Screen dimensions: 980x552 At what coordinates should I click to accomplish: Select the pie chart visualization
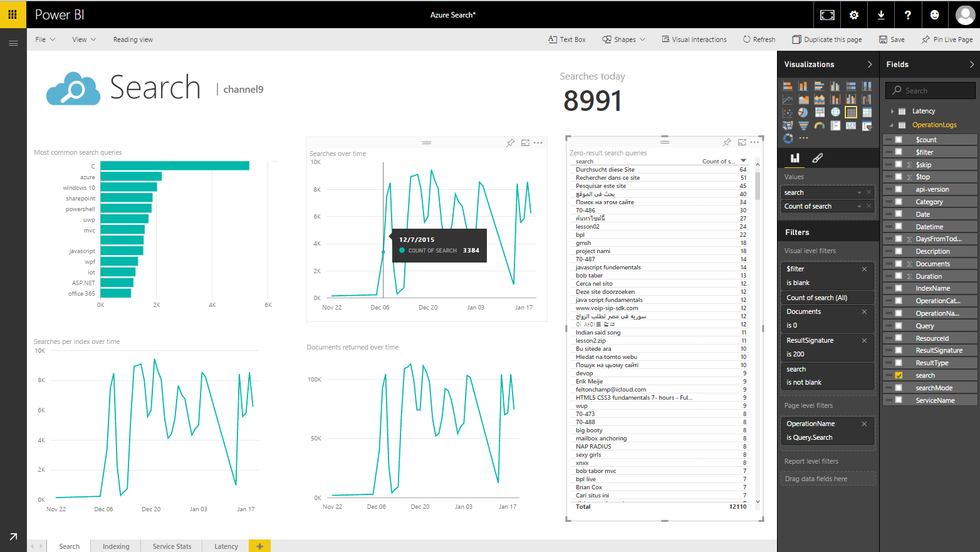point(803,112)
